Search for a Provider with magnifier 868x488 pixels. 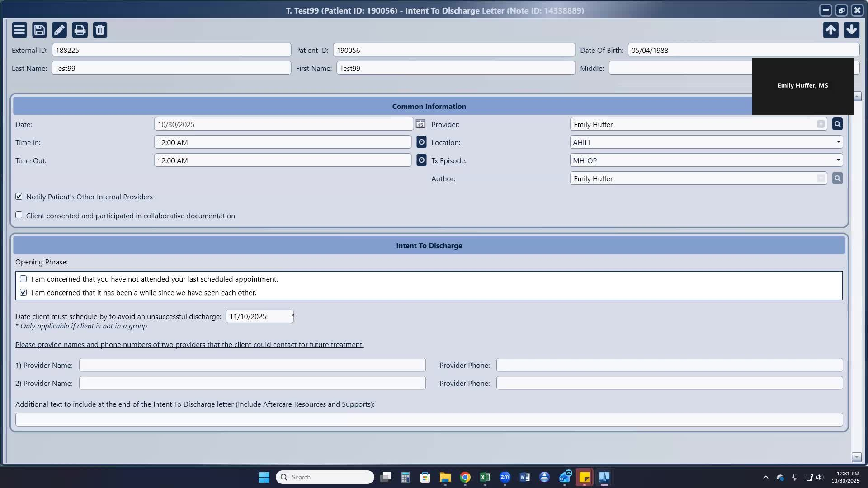click(x=837, y=124)
